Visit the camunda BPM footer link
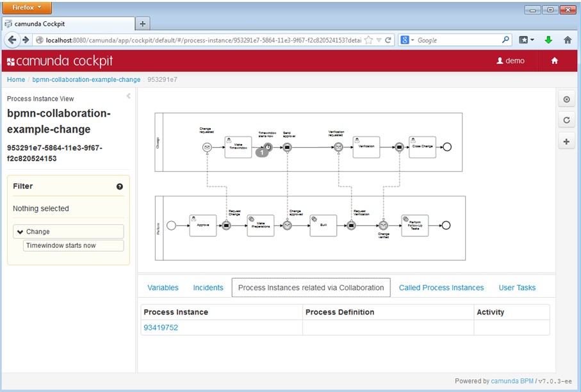581x392 pixels. click(x=512, y=381)
